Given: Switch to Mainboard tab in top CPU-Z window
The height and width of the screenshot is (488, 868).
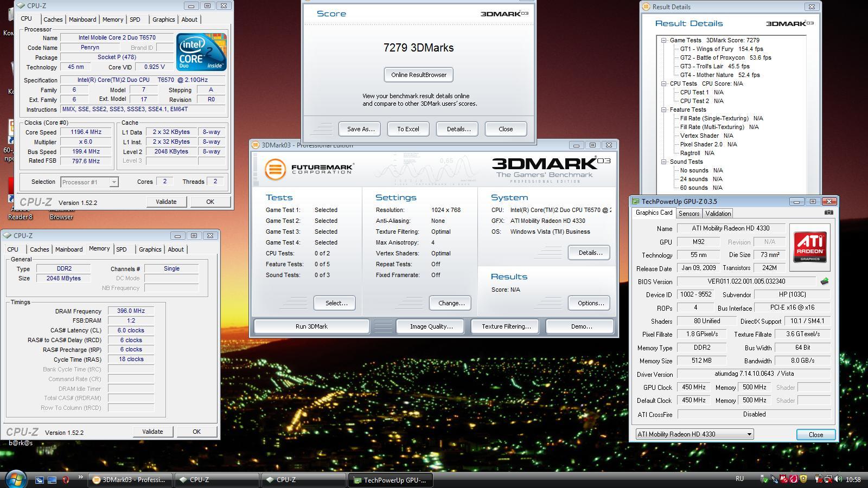Looking at the screenshot, I should click(82, 20).
